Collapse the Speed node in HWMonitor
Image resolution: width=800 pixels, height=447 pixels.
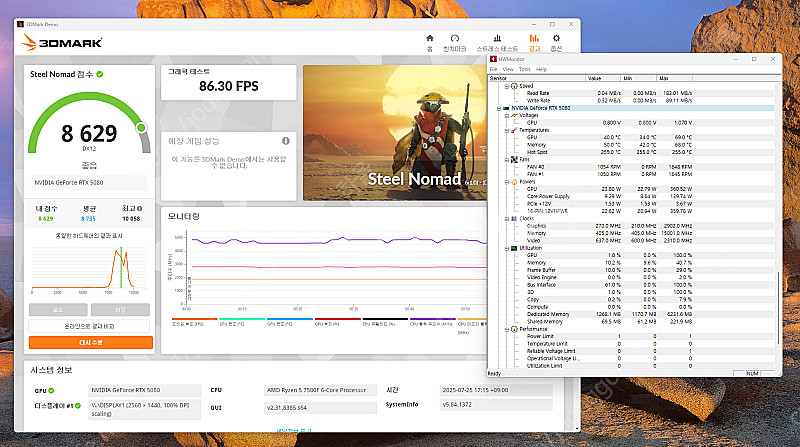507,86
